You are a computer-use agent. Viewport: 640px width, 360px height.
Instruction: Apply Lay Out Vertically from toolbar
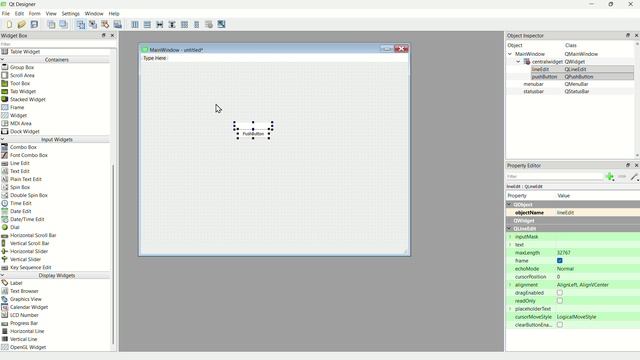pyautogui.click(x=147, y=24)
